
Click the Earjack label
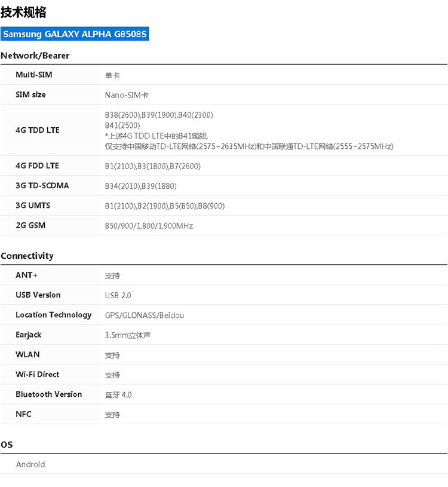tap(28, 335)
